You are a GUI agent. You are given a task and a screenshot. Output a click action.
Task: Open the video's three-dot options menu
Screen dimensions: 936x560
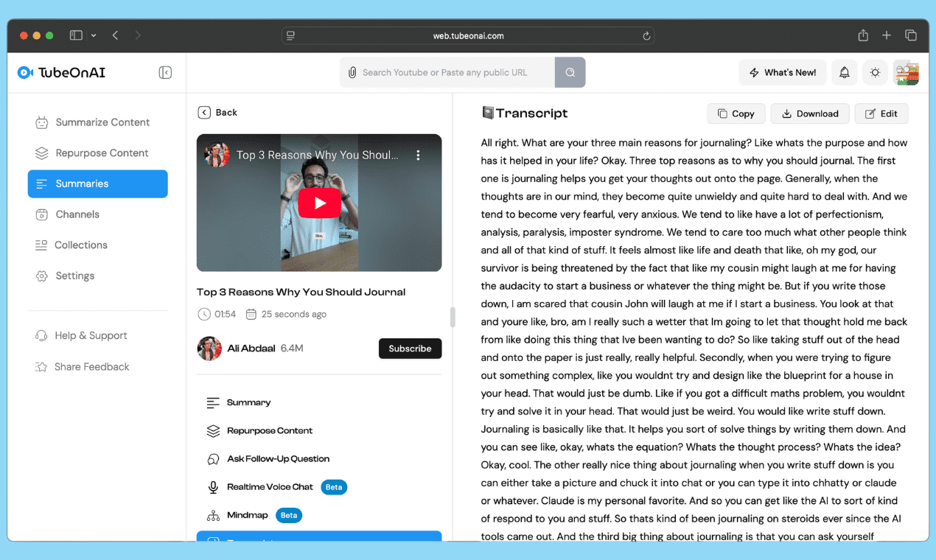(418, 155)
